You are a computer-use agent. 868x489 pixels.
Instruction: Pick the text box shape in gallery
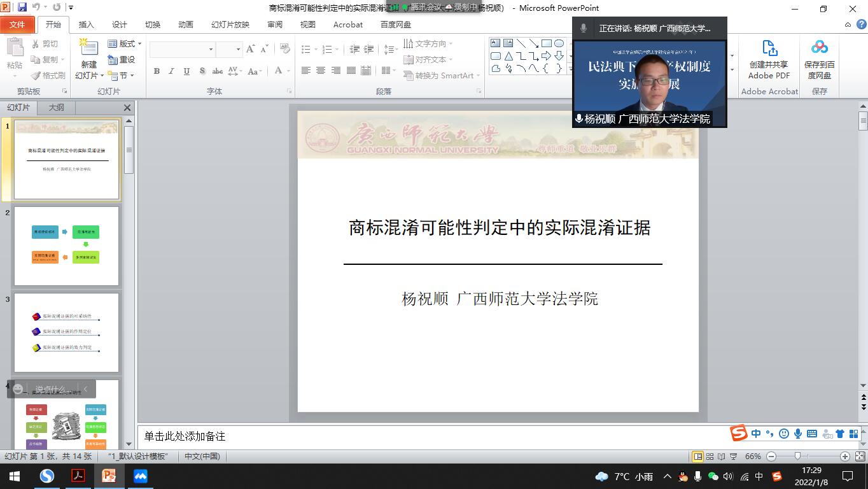pos(495,43)
